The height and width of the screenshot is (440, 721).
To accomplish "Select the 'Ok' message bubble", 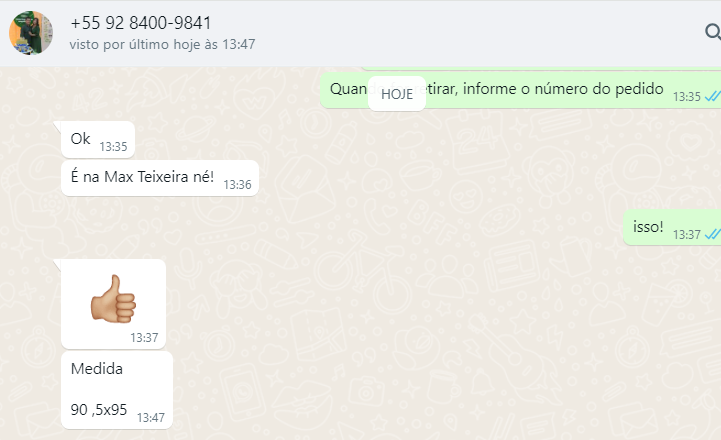I will (98, 140).
